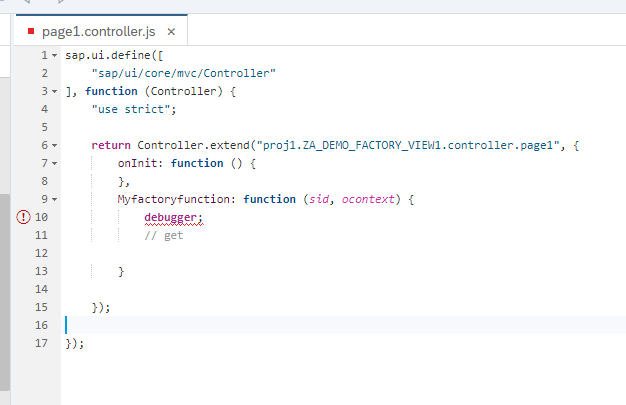Screen dimensions: 626x405
Task: Click the closing brace on line 13
Action: point(121,272)
